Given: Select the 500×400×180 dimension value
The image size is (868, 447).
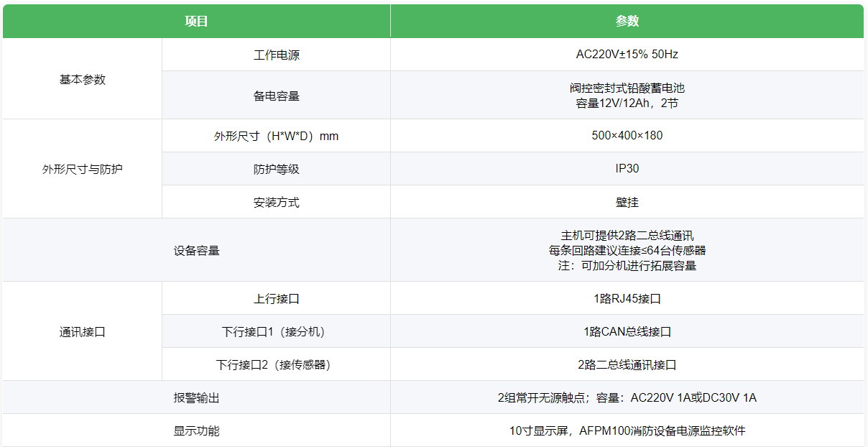Looking at the screenshot, I should [x=627, y=136].
